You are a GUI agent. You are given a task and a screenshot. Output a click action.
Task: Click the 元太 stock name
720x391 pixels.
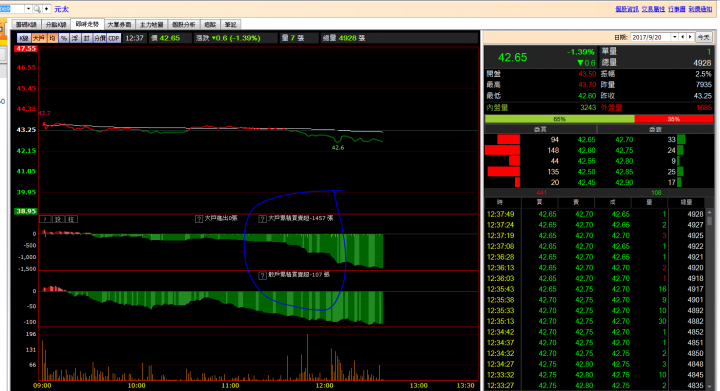coord(62,9)
